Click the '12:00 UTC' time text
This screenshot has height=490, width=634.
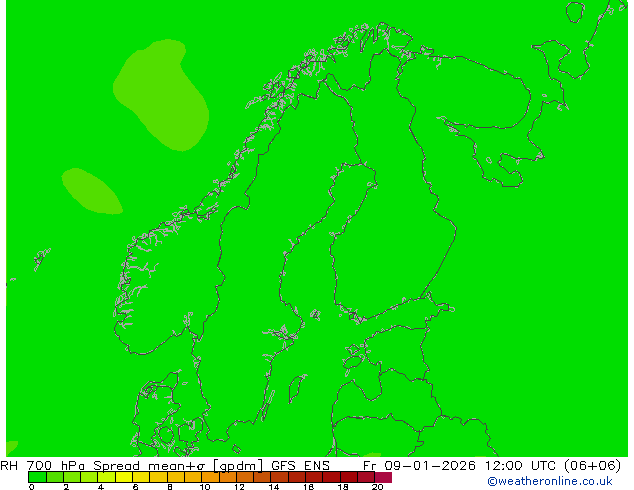(x=522, y=465)
